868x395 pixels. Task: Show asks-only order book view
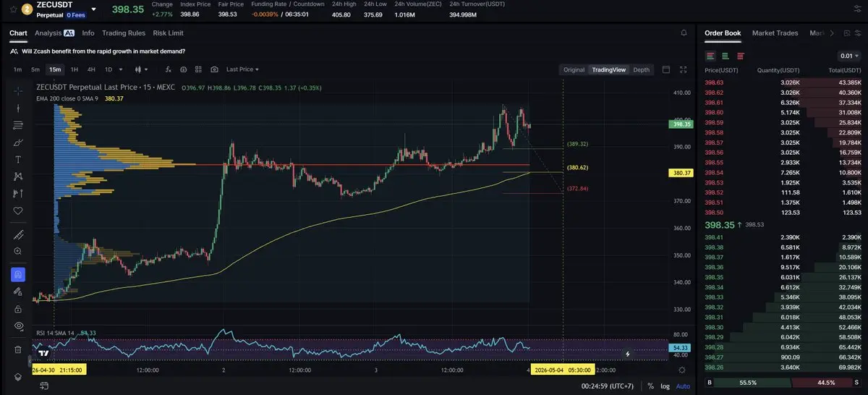click(x=740, y=56)
